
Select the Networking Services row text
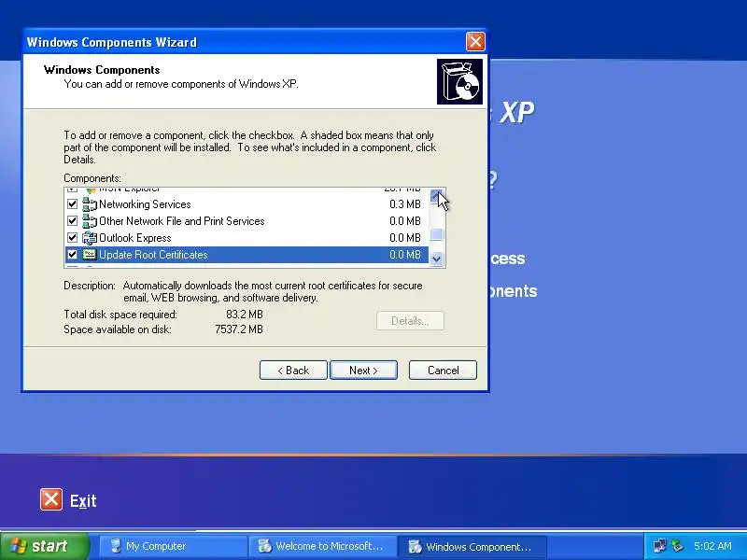click(145, 204)
